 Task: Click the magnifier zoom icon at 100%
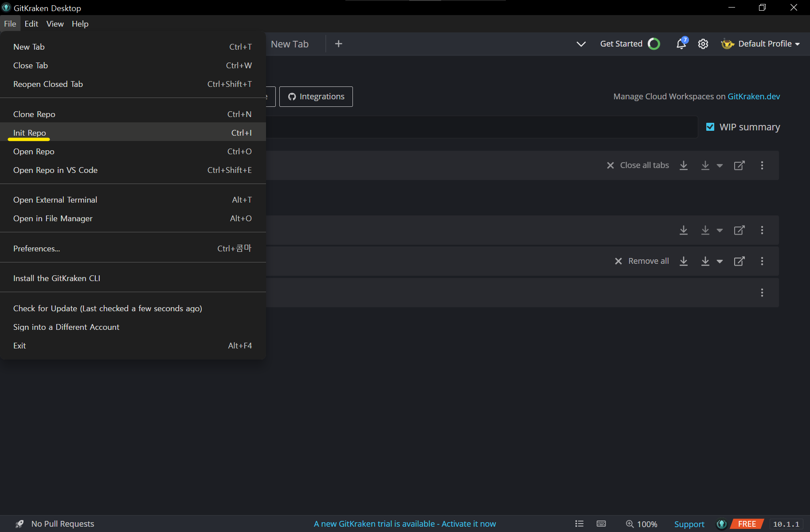(630, 524)
